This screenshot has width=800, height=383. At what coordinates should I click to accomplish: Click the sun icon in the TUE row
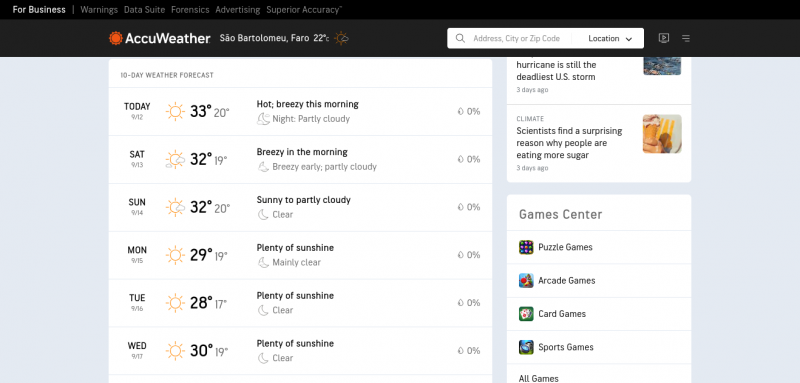(x=175, y=303)
